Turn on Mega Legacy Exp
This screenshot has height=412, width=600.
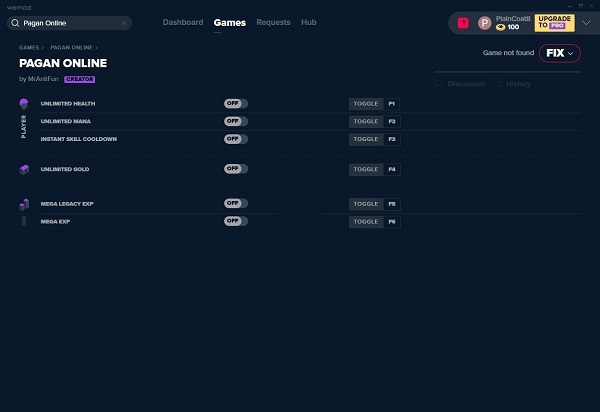[x=236, y=203]
